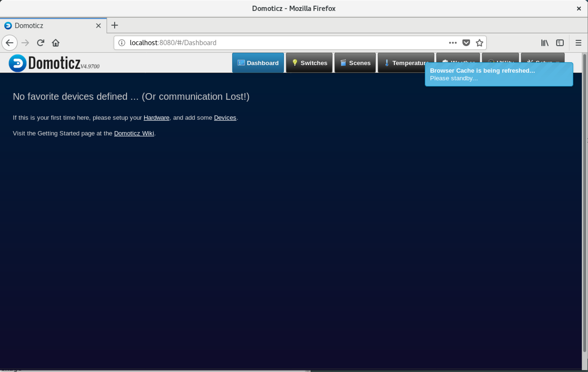Click the forward navigation arrow
588x372 pixels.
click(25, 43)
